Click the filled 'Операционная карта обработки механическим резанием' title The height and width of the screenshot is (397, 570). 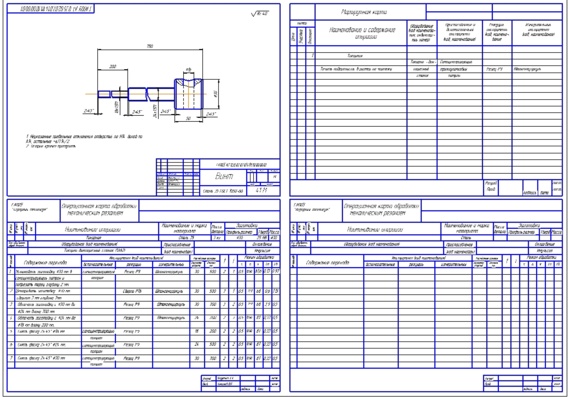point(100,210)
